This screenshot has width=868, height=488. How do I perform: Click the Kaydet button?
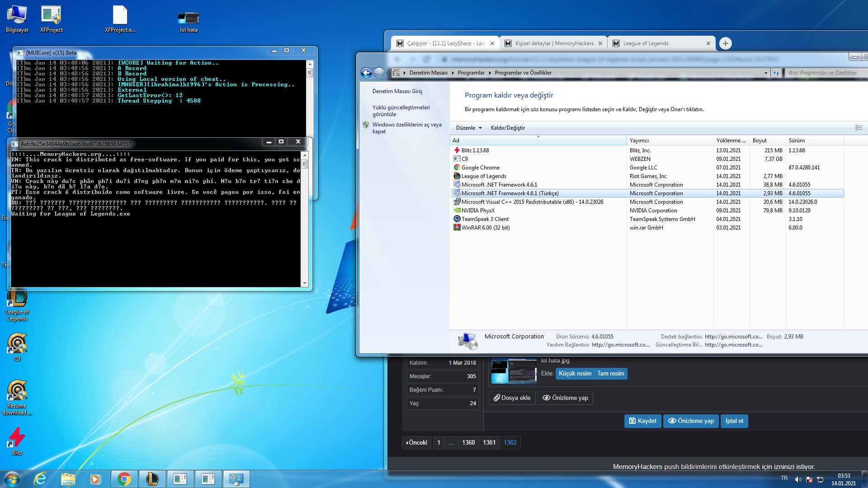[642, 421]
